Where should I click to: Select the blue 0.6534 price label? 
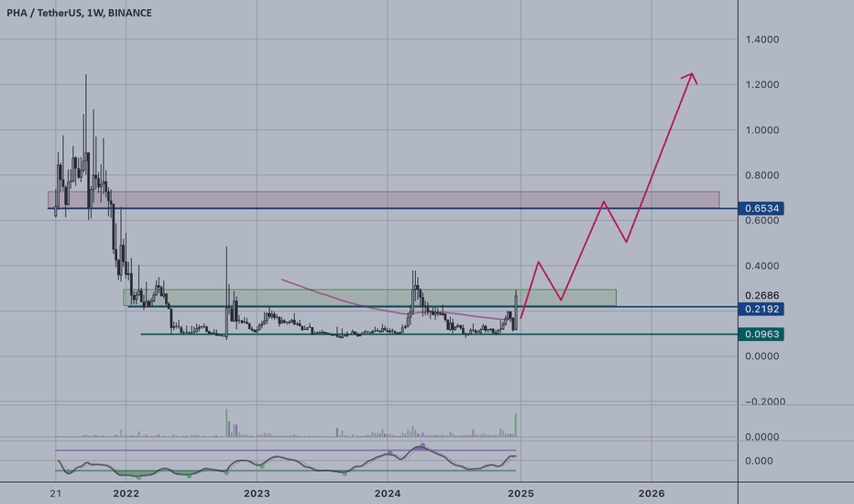pos(761,208)
